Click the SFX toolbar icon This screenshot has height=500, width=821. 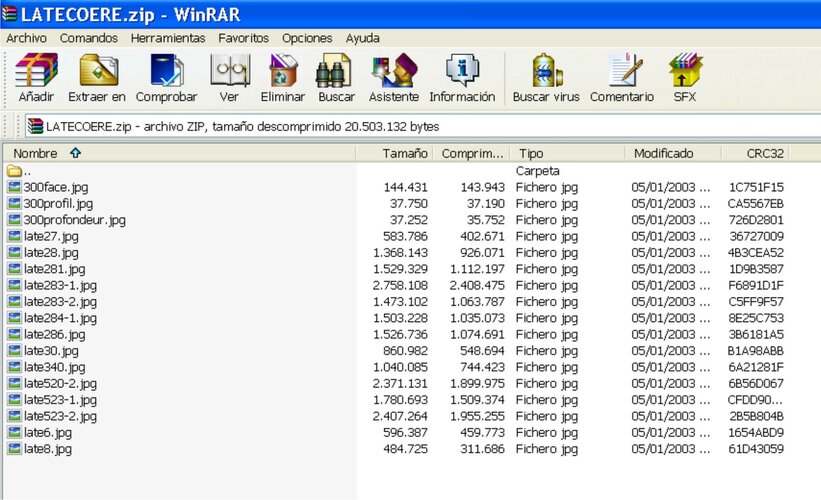(x=685, y=70)
